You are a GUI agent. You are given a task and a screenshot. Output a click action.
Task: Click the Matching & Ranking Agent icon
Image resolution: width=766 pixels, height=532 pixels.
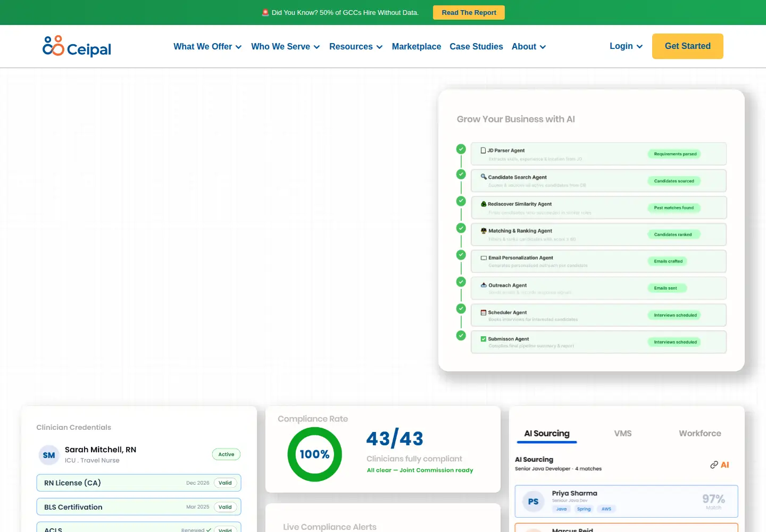click(x=484, y=231)
